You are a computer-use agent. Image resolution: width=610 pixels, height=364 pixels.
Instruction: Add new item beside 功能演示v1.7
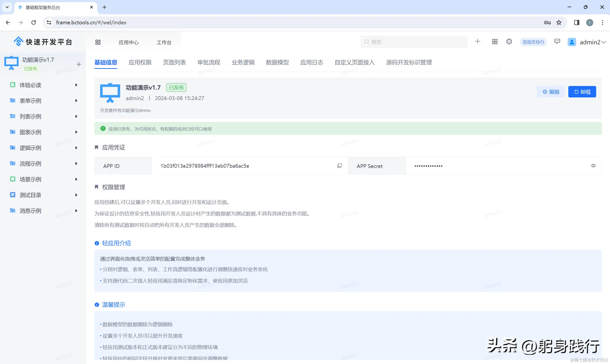pos(79,64)
